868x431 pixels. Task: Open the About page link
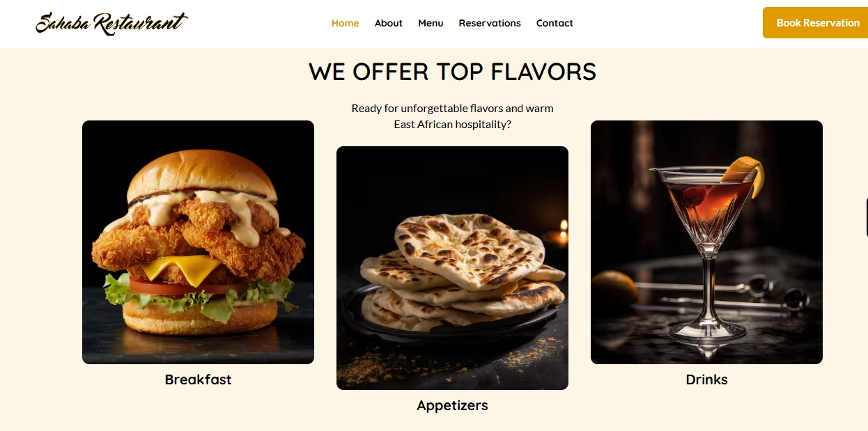389,23
